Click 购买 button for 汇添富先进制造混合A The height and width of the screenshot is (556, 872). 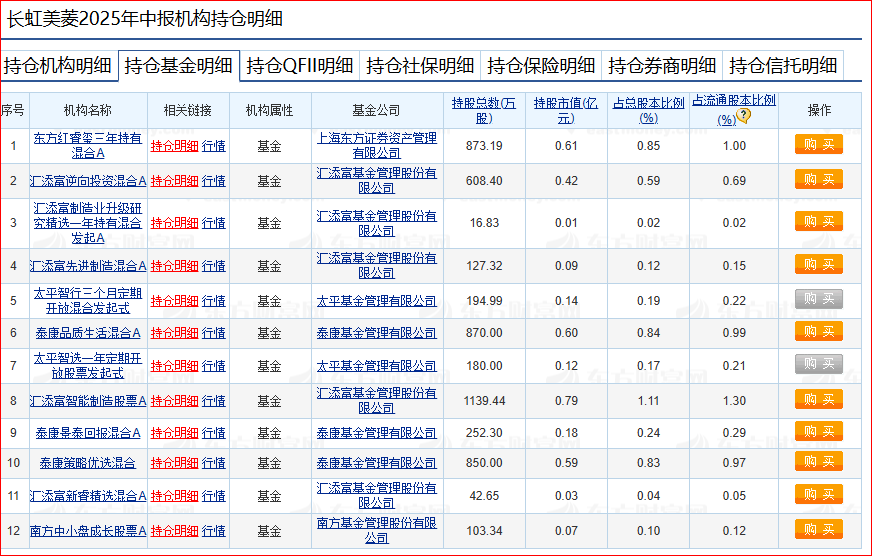click(x=819, y=264)
